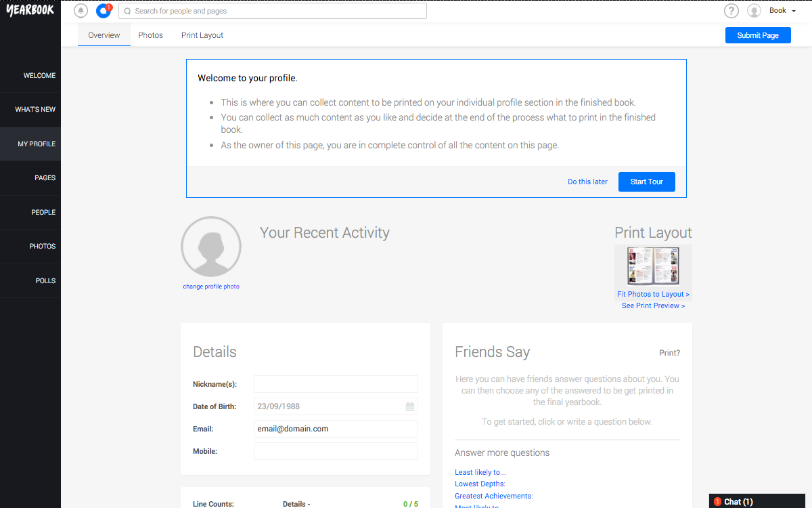Click the 'Details' section heading

click(x=215, y=352)
